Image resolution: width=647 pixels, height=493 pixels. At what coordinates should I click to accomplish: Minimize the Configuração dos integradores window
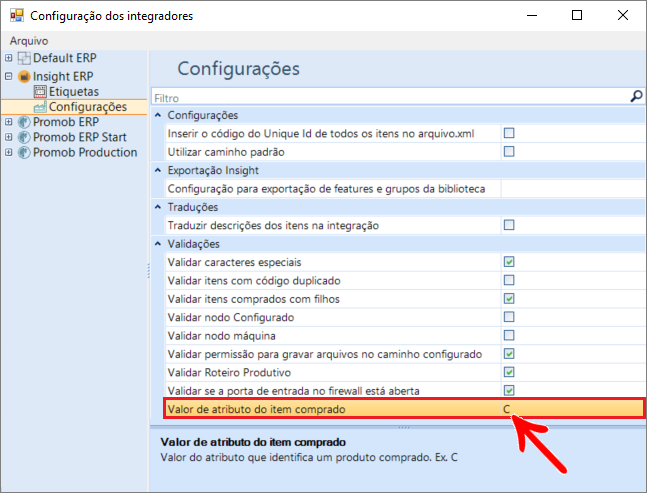(x=532, y=16)
